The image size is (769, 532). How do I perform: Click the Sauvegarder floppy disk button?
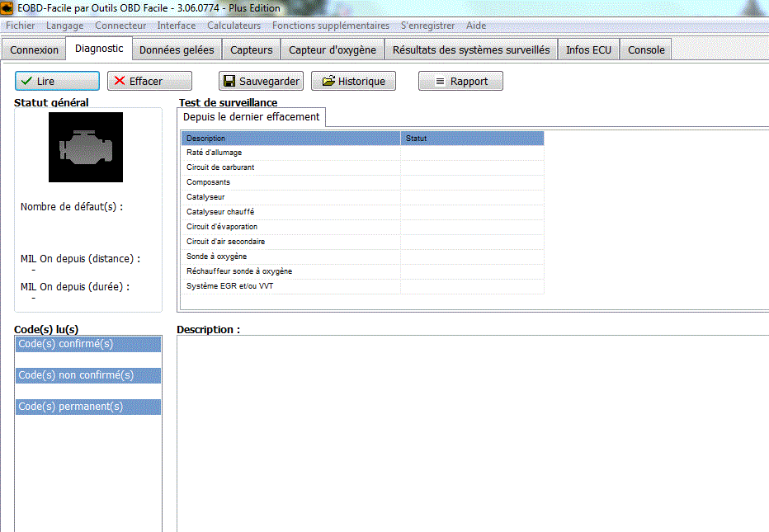tap(261, 81)
